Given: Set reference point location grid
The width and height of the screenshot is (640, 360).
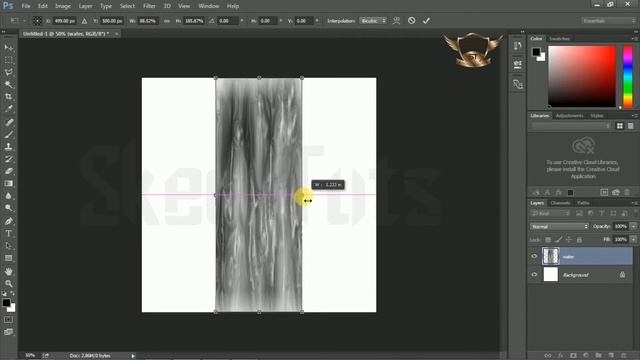Looking at the screenshot, I should point(37,21).
